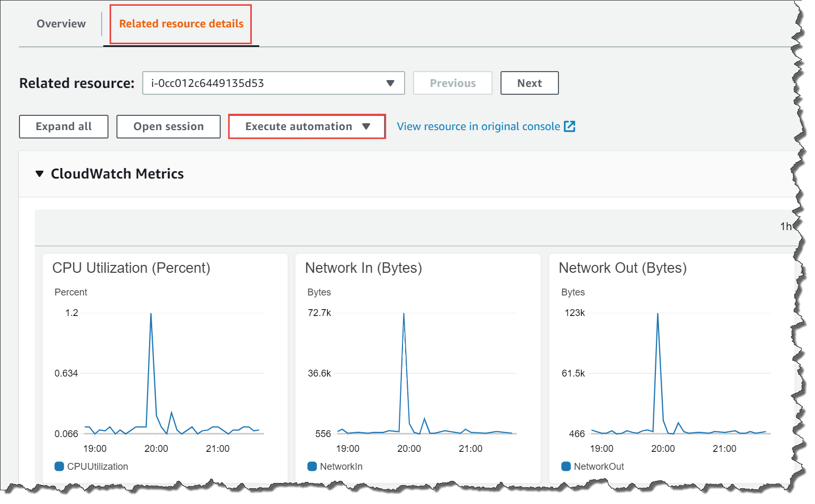The width and height of the screenshot is (815, 504).
Task: Go to the Next related resource
Action: click(x=529, y=83)
